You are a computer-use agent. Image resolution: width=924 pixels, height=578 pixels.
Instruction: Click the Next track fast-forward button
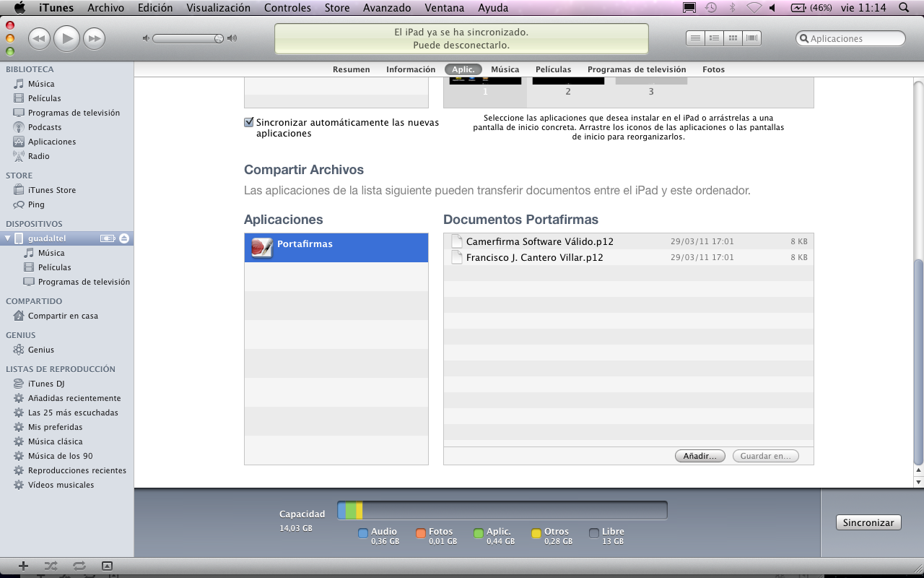(94, 38)
